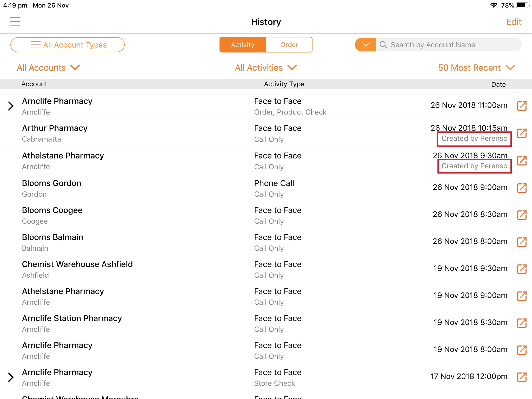Expand the All Accounts dropdown
The height and width of the screenshot is (399, 532).
[48, 68]
